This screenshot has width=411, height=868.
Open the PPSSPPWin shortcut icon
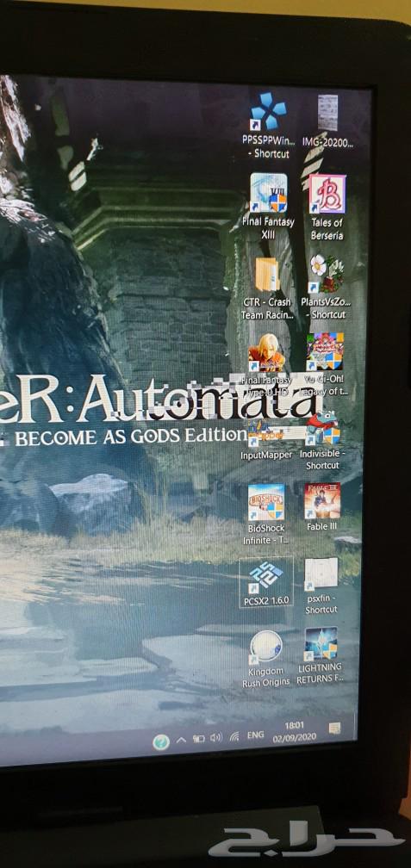click(x=269, y=111)
